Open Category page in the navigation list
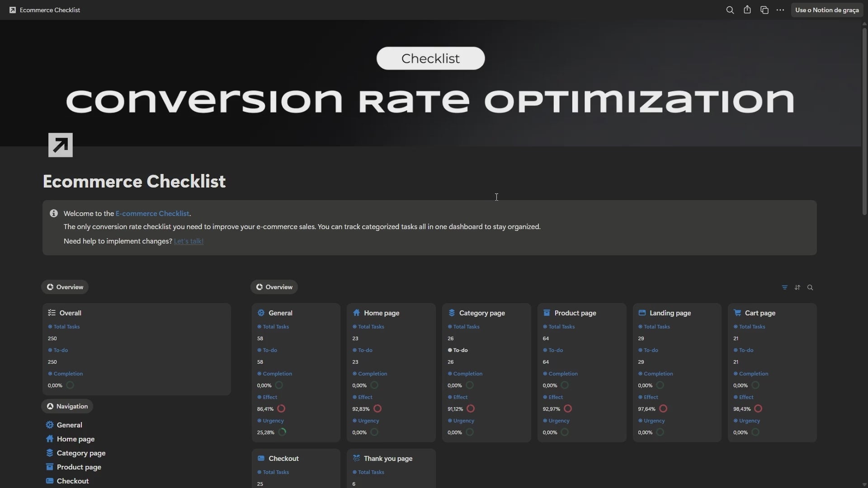868x488 pixels. [81, 453]
